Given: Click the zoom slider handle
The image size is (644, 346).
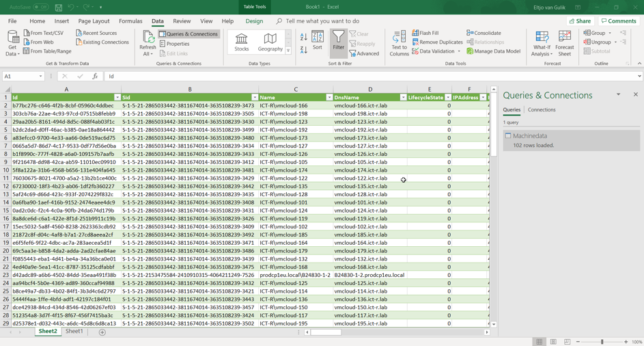Looking at the screenshot, I should [602, 342].
